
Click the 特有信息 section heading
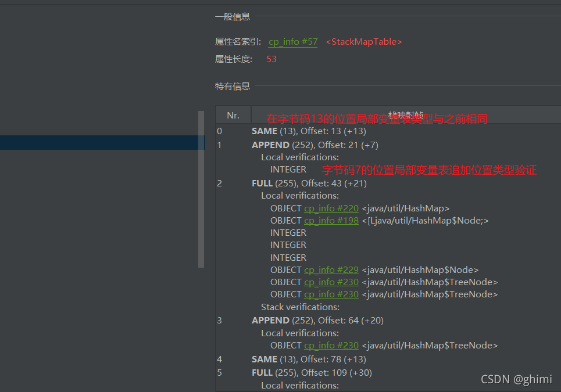[233, 86]
